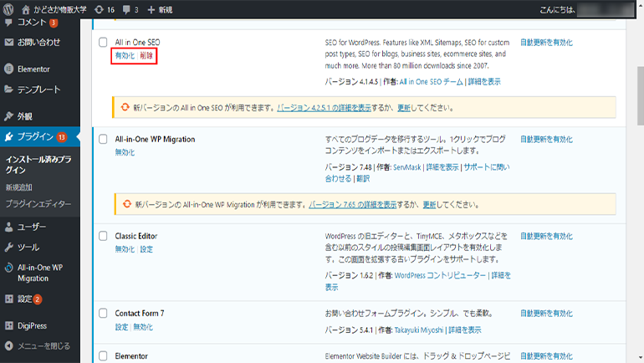Image resolution: width=644 pixels, height=363 pixels.
Task: Click the テンプレート folder icon
Action: (8, 89)
